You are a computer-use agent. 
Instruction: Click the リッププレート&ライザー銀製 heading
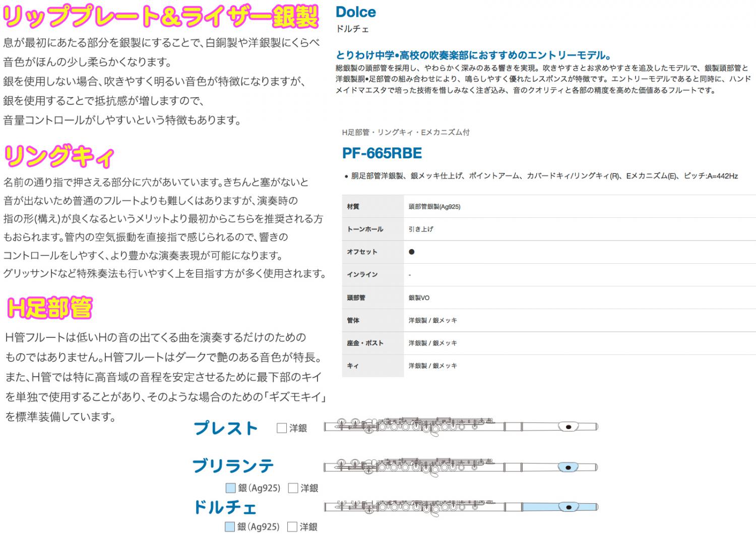(160, 17)
